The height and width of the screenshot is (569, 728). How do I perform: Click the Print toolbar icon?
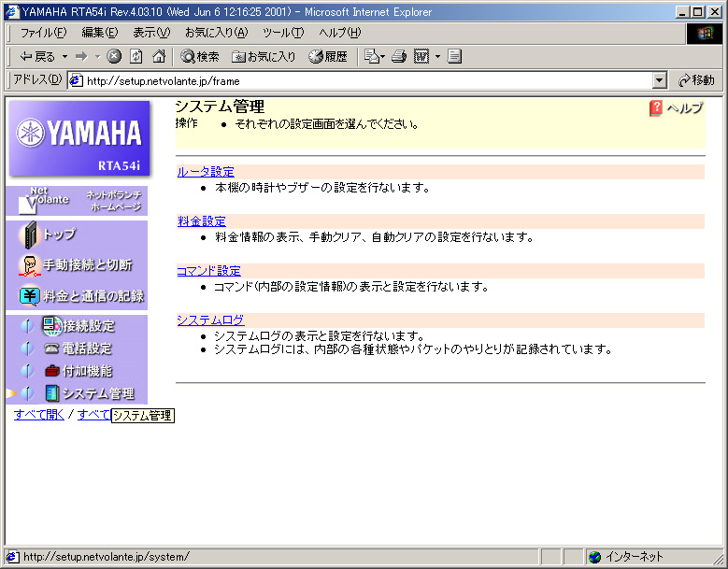click(399, 56)
